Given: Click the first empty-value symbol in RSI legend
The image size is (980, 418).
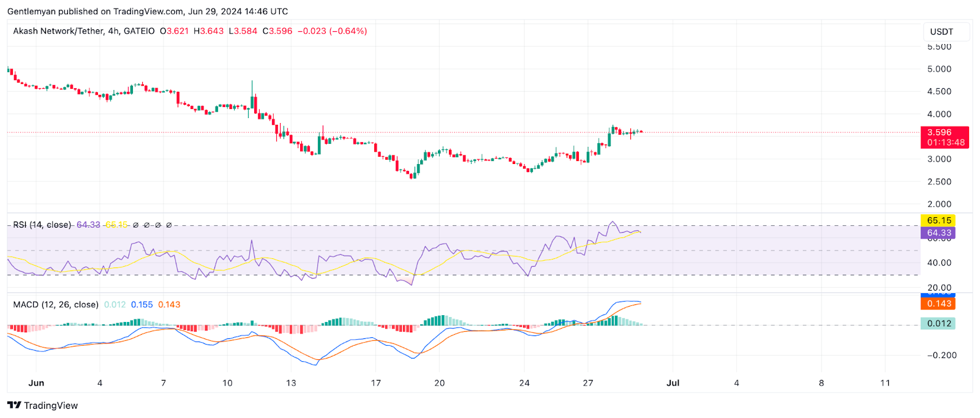Looking at the screenshot, I should (135, 225).
